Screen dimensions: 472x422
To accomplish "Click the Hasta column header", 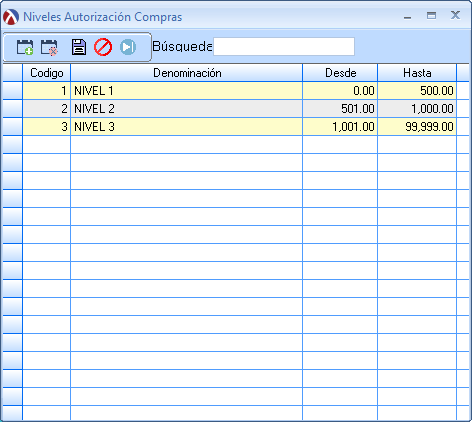I will coord(417,73).
